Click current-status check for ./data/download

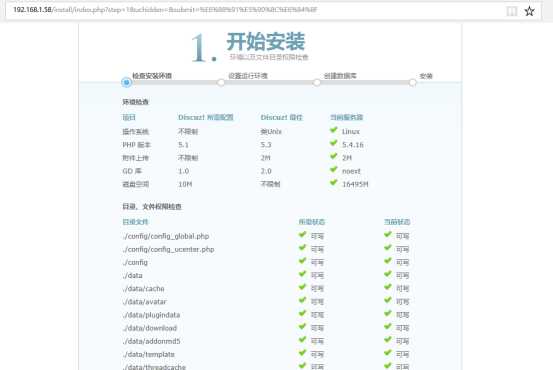tap(388, 326)
